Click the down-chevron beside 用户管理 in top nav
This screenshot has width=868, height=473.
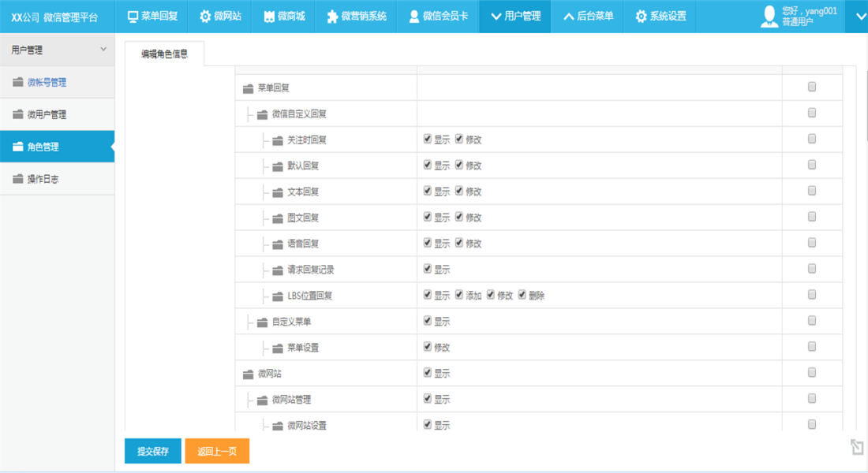click(496, 17)
